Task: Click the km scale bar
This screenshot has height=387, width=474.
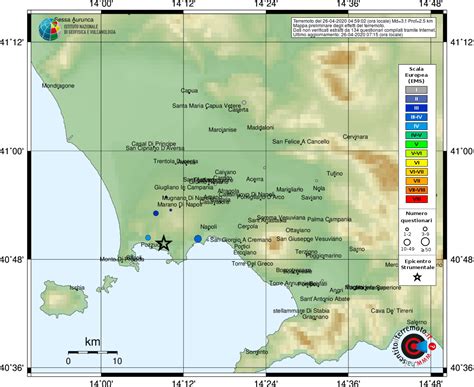Action: [x=93, y=352]
